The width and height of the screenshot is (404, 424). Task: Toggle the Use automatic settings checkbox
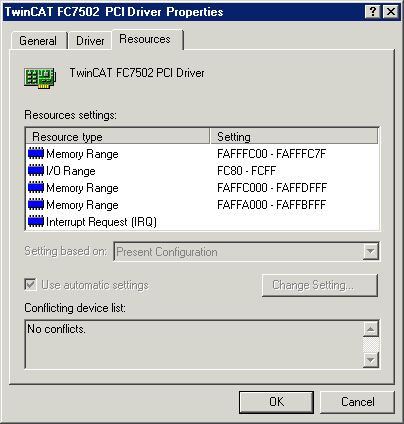tap(30, 285)
